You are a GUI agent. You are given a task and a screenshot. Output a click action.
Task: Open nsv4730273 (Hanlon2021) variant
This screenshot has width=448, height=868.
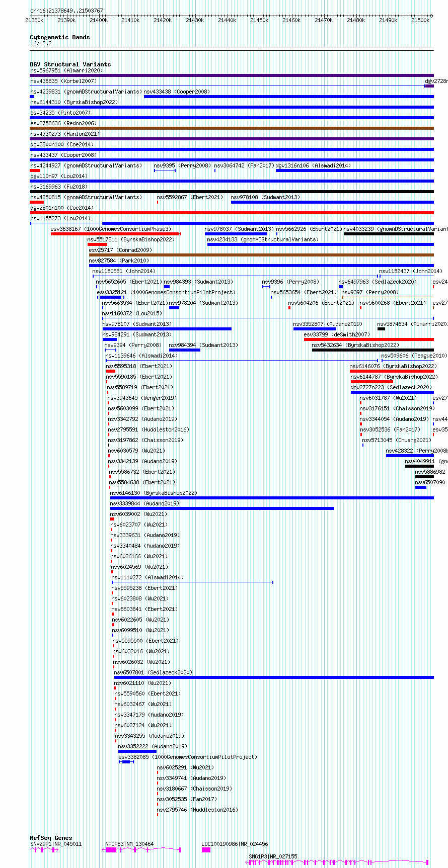[64, 134]
